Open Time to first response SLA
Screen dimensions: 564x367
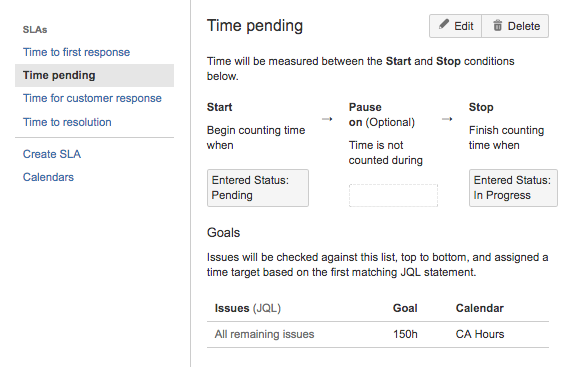coord(76,52)
